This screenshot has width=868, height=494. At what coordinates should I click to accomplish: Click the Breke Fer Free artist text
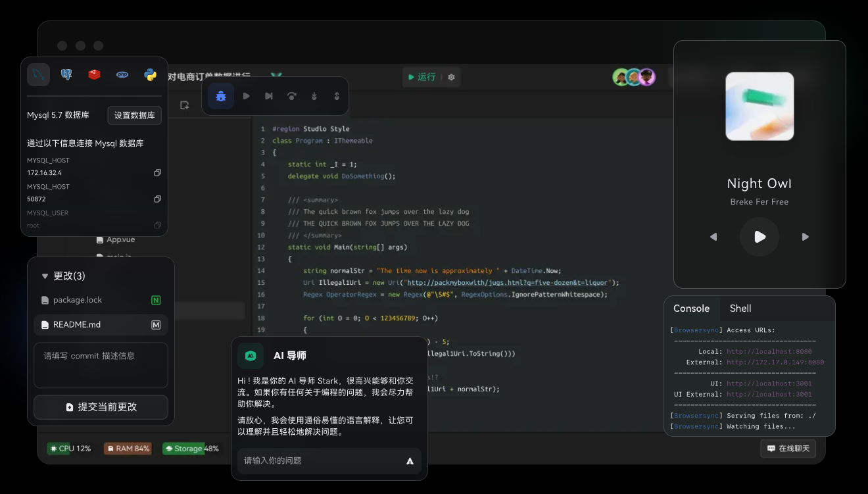(759, 202)
